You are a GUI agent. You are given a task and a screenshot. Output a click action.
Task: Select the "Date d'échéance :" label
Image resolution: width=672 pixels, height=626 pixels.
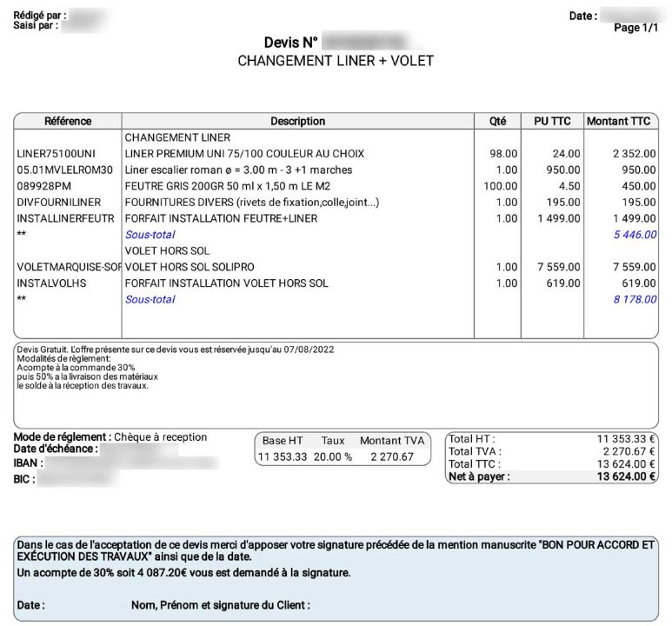click(x=56, y=449)
